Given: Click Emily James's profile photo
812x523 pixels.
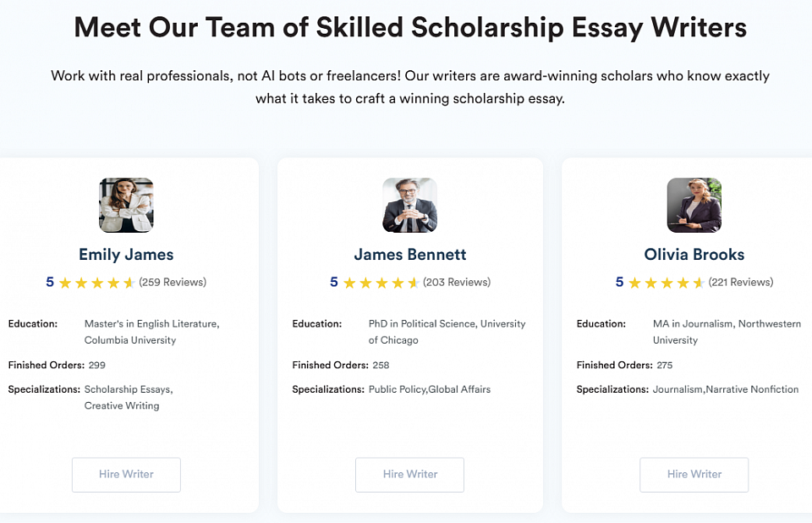Looking at the screenshot, I should coord(126,205).
